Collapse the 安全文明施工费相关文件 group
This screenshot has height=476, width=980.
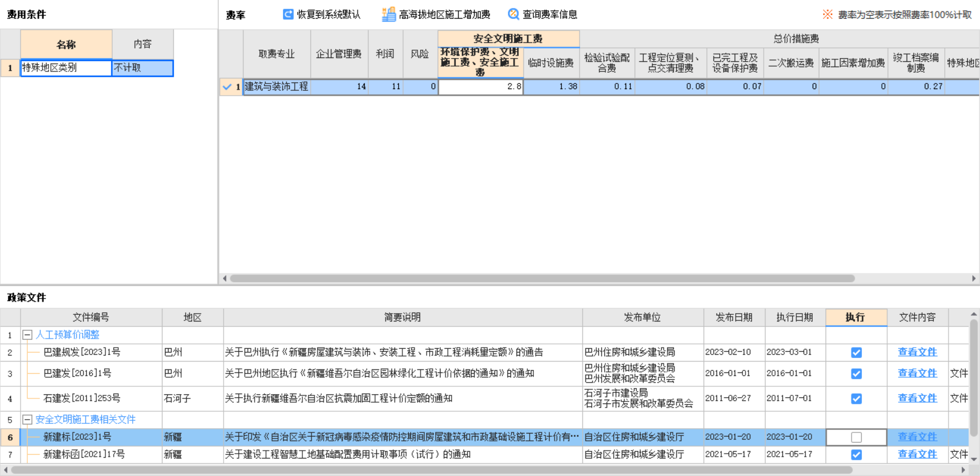click(27, 420)
